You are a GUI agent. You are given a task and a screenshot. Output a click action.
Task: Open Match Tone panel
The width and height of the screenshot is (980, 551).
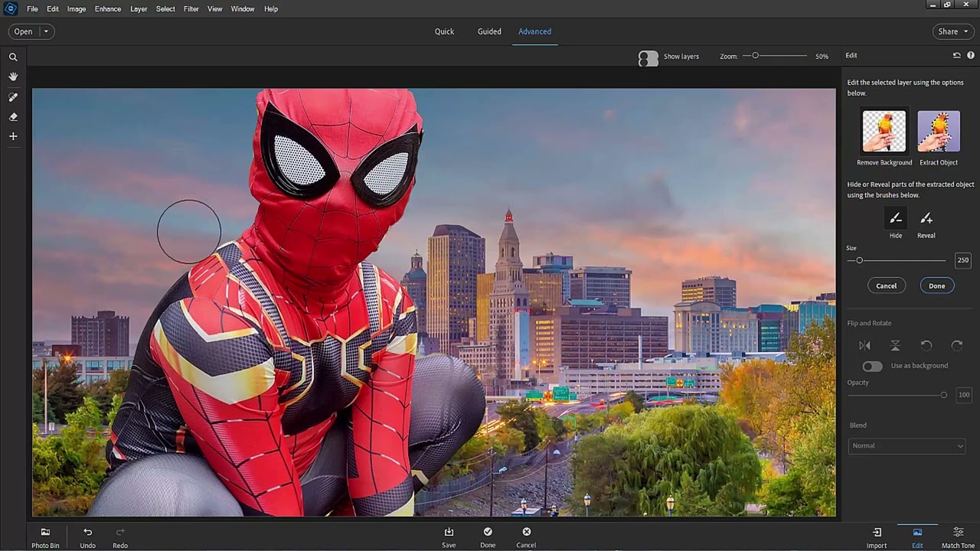pyautogui.click(x=958, y=537)
